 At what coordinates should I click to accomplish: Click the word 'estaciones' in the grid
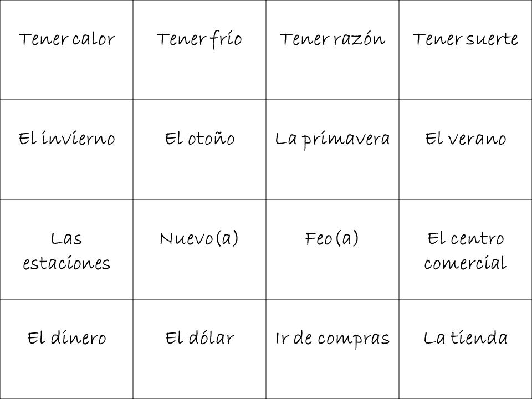(66, 264)
